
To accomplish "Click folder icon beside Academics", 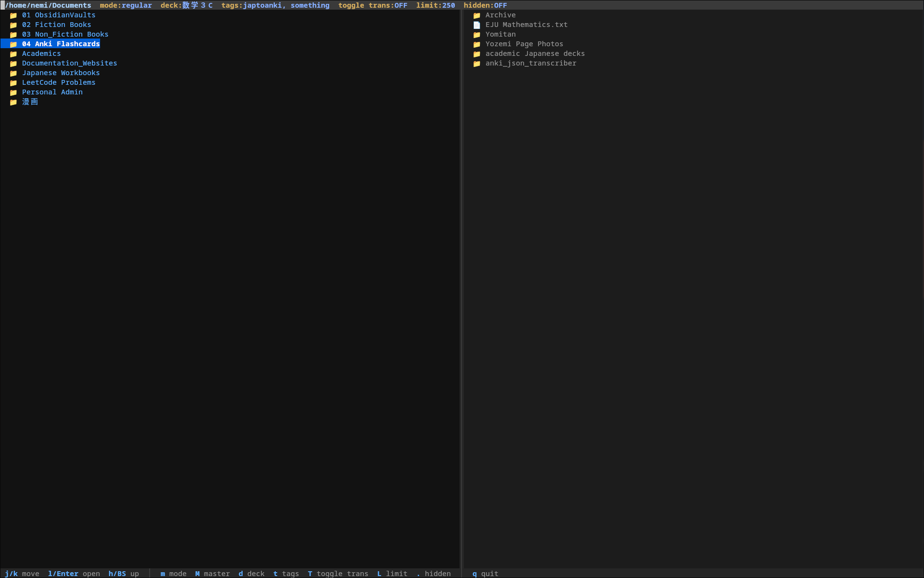I will 13,54.
